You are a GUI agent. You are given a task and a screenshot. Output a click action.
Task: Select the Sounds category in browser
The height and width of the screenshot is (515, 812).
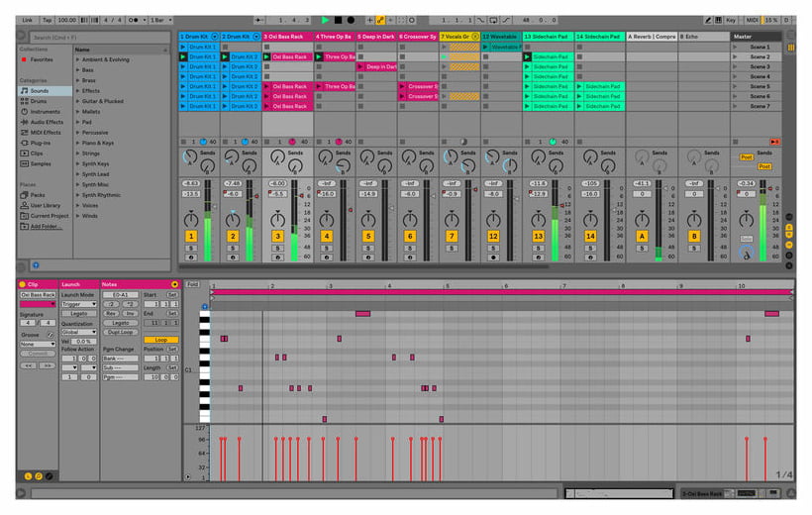click(x=40, y=91)
